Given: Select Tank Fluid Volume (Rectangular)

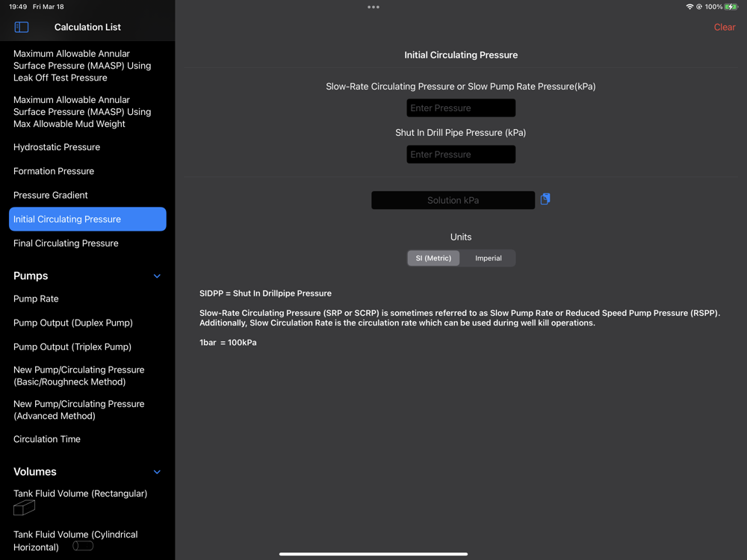Looking at the screenshot, I should 87,502.
